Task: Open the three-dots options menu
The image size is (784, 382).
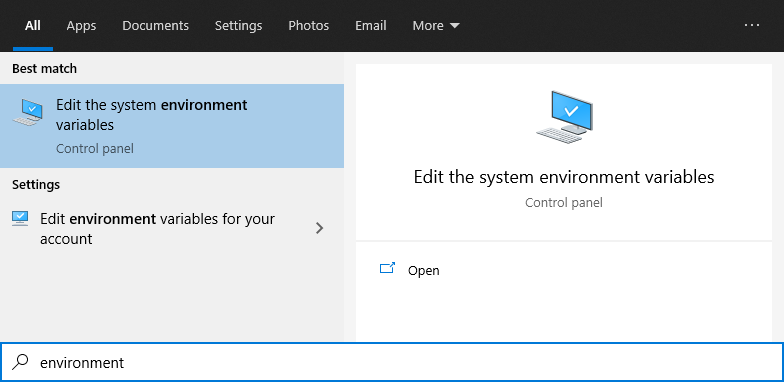Action: [x=752, y=25]
